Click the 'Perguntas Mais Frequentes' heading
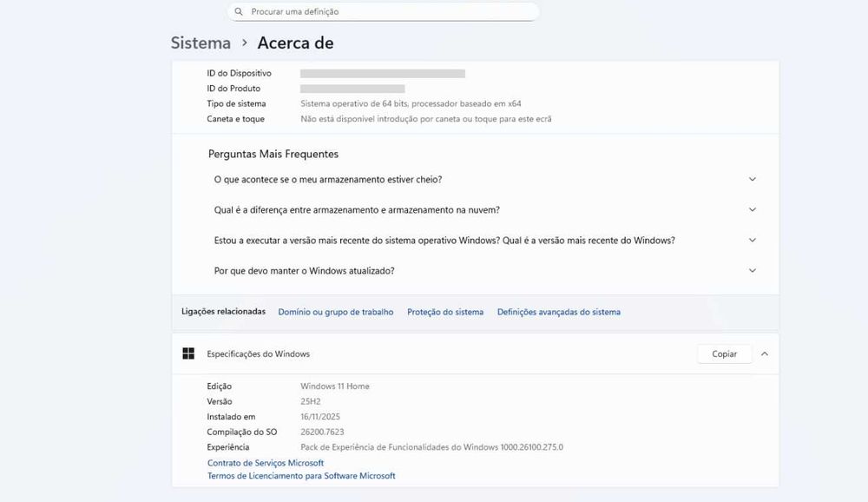 (x=273, y=154)
